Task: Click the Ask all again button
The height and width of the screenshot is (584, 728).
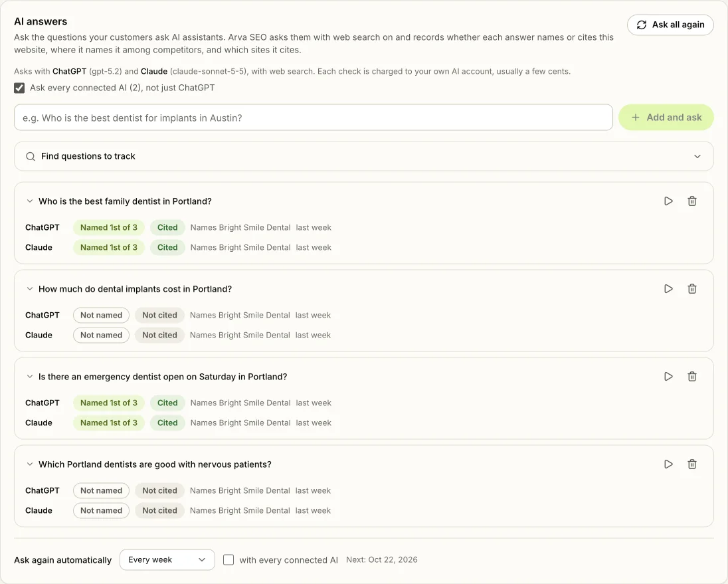Action: pos(670,25)
